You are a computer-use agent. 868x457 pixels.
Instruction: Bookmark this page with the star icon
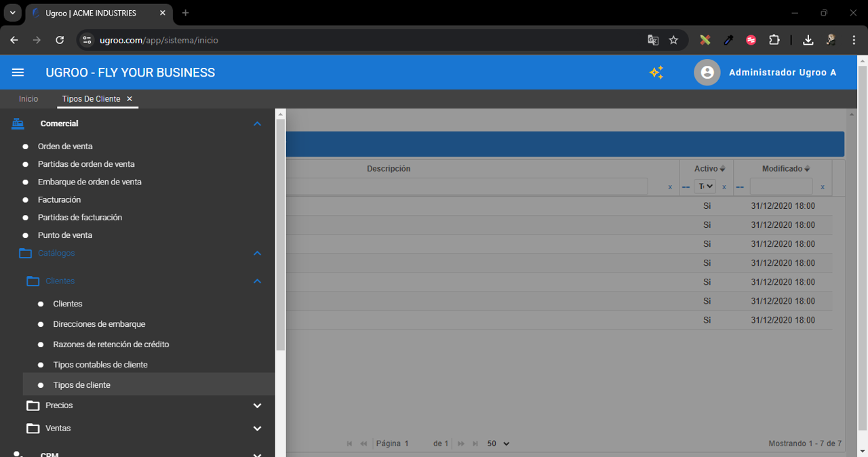[x=673, y=40]
